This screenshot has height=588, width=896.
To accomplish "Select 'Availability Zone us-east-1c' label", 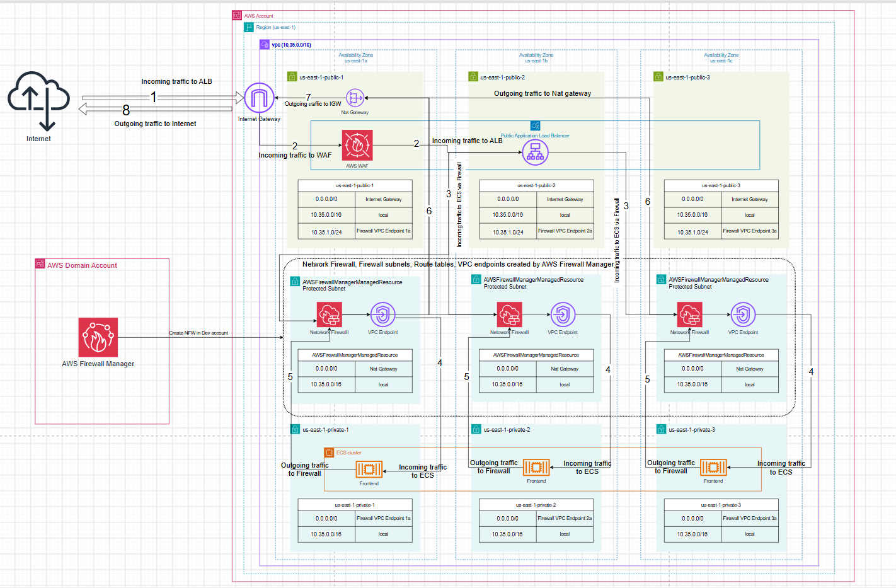I will (x=721, y=58).
